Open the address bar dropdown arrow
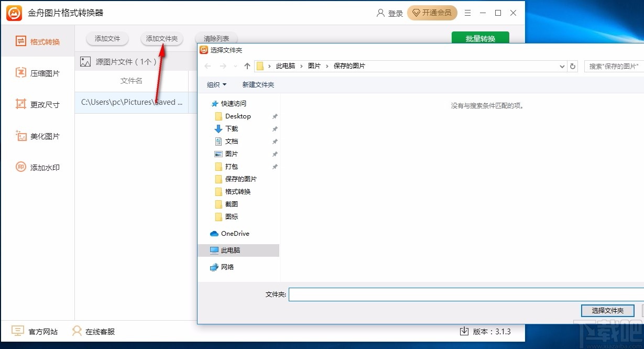The image size is (644, 349). [x=561, y=66]
